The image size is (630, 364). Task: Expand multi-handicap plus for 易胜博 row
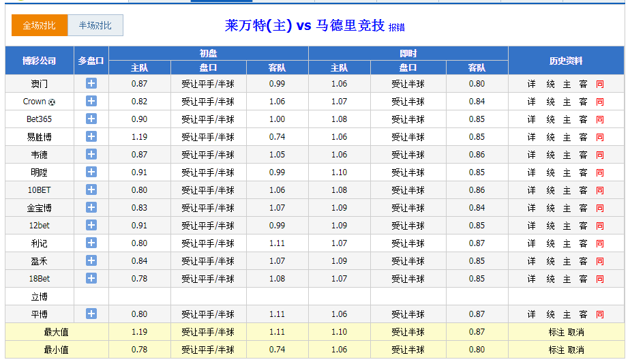click(91, 136)
